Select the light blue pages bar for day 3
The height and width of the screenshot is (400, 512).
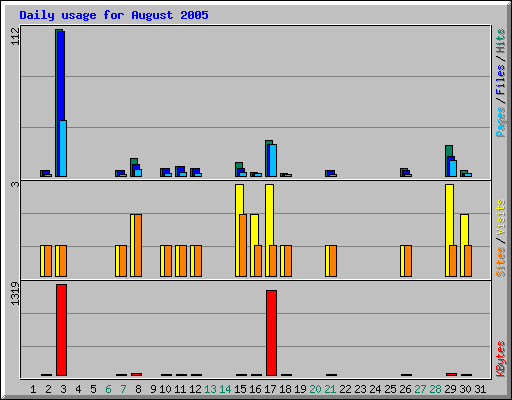63,148
